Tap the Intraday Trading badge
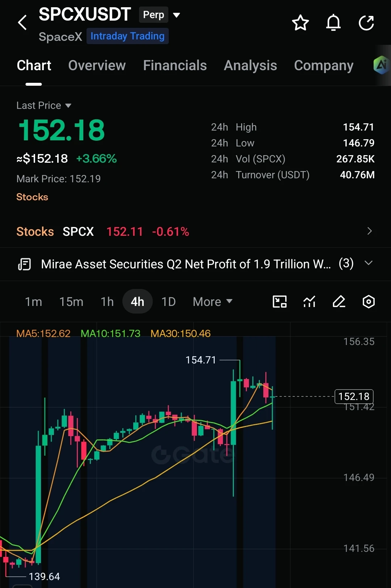Viewport: 391px width, 588px height. click(x=127, y=36)
